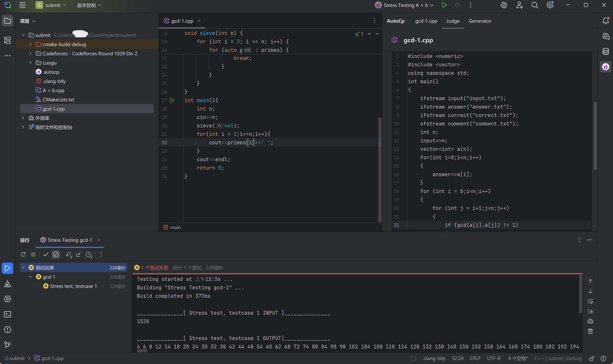Image resolution: width=613 pixels, height=364 pixels.
Task: Toggle soft-wrap in test console output
Action: (x=590, y=301)
